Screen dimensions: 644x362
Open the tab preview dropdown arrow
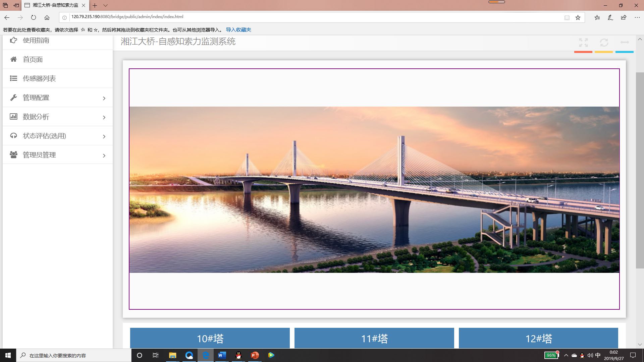pos(105,5)
